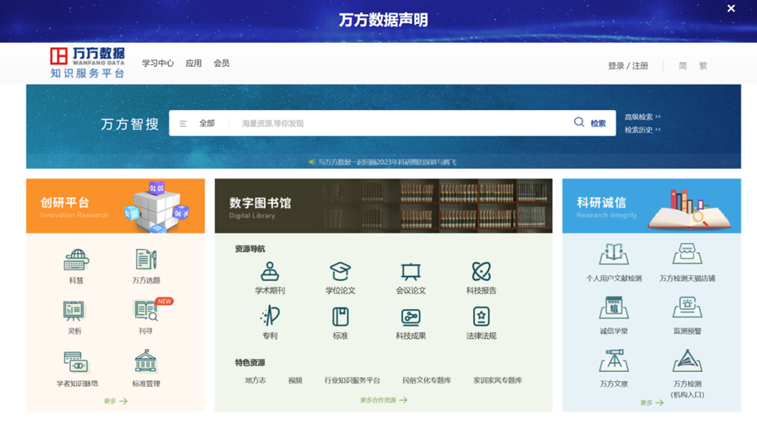
Task: Open the 学者知识脉络 icon
Action: [x=77, y=362]
